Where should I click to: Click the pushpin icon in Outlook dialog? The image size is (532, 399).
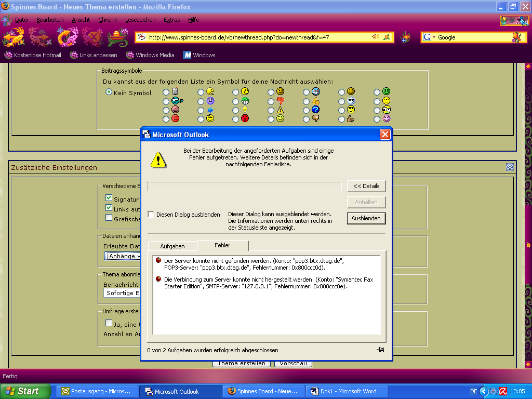[x=380, y=350]
